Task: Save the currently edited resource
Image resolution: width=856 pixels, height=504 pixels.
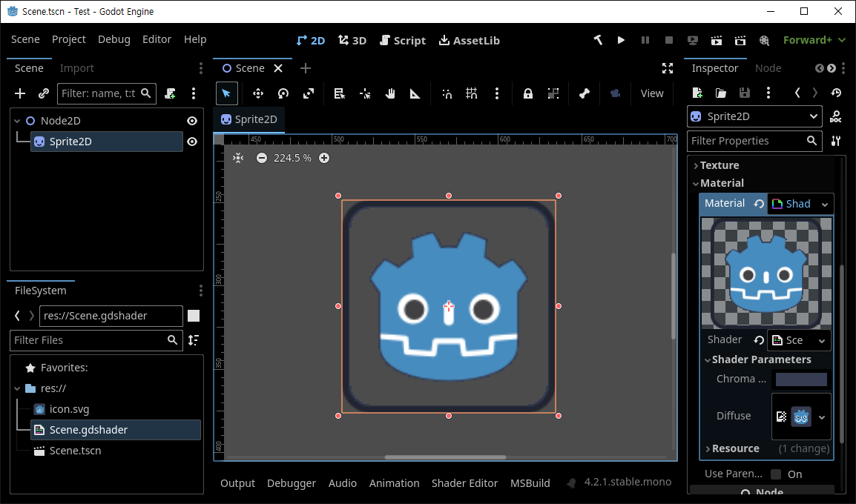Action: [x=744, y=93]
